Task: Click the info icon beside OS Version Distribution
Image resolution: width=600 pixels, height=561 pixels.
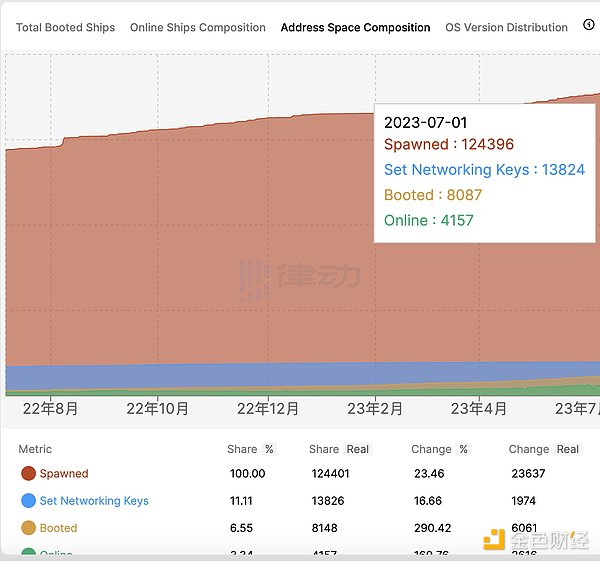Action: click(x=588, y=26)
